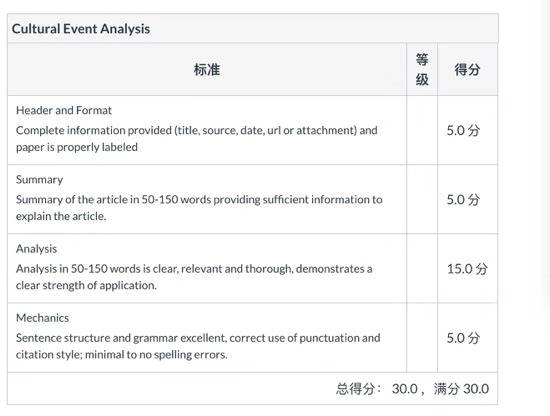Select the Summary criterion title
The height and width of the screenshot is (416, 550).
pyautogui.click(x=40, y=180)
